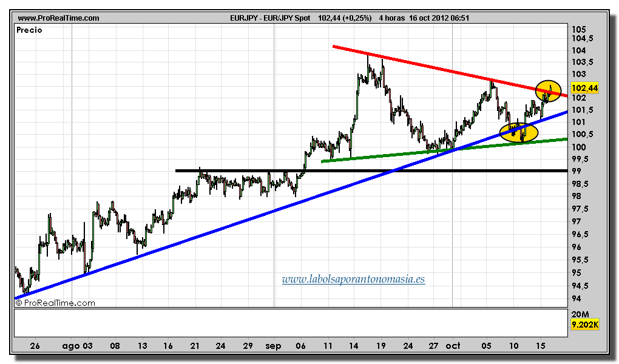This screenshot has height=364, width=619.
Task: Click the sep month label
Action: (x=273, y=346)
